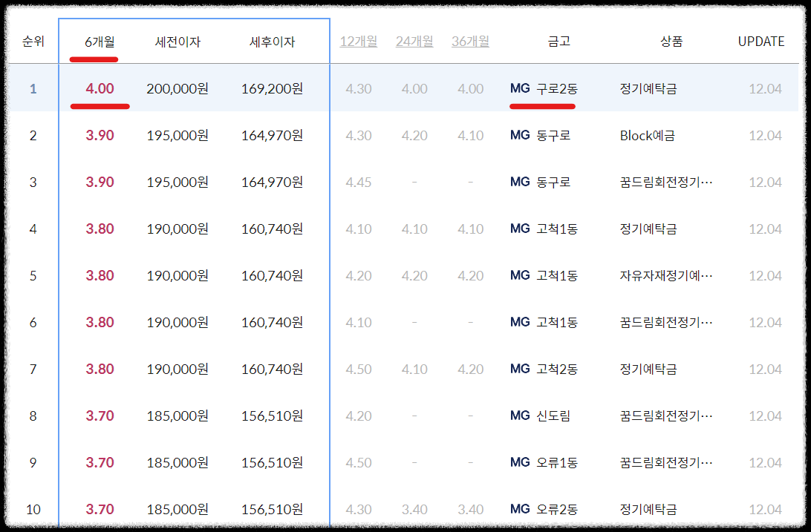
Task: Click the 4.00 rate of rank 1
Action: tap(100, 88)
